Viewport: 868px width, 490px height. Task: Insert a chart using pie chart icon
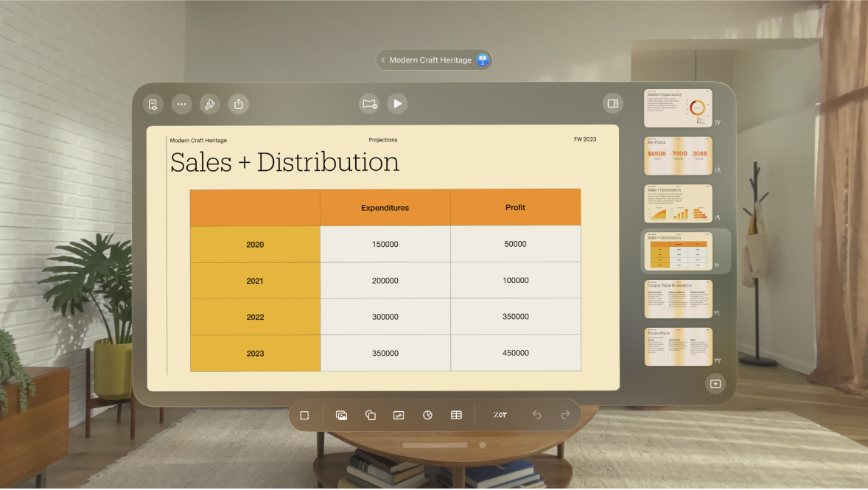[427, 416]
